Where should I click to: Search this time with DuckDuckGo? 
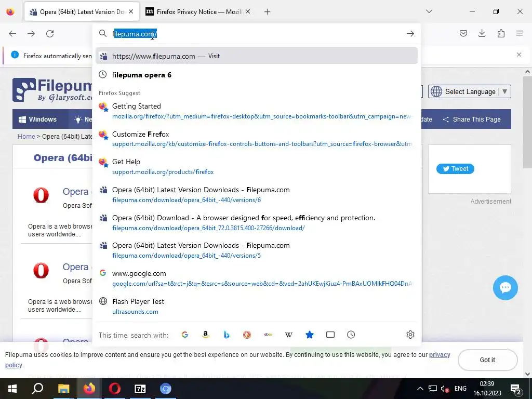247,335
